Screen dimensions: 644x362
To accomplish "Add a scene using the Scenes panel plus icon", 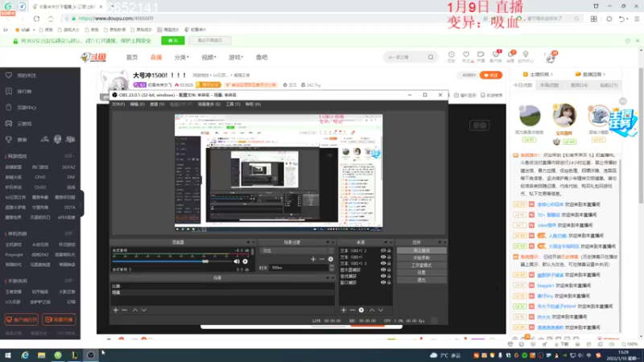I will click(x=115, y=310).
